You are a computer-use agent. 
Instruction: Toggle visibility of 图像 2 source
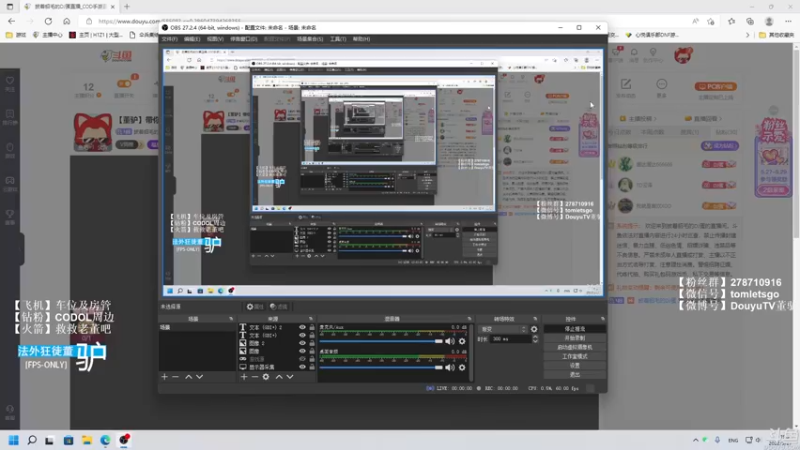click(302, 343)
